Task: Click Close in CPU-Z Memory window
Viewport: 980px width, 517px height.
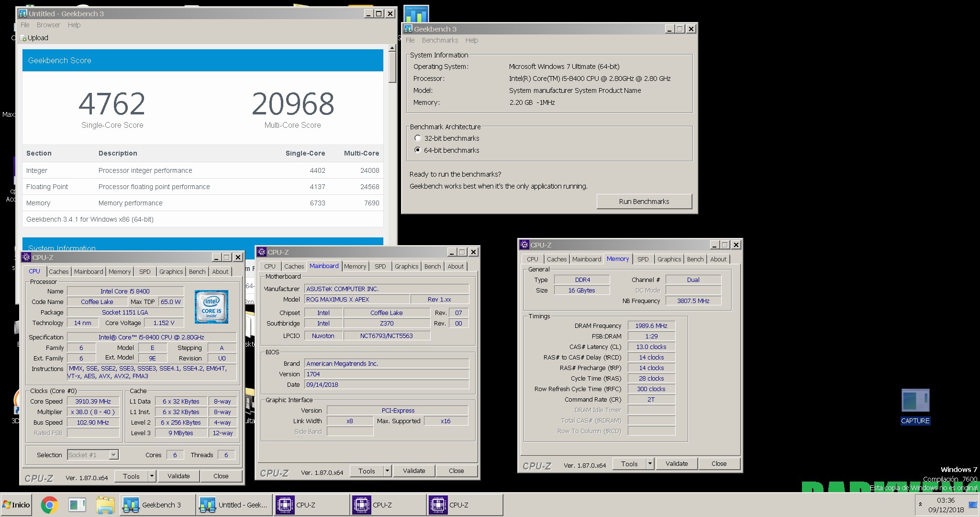Action: 719,463
